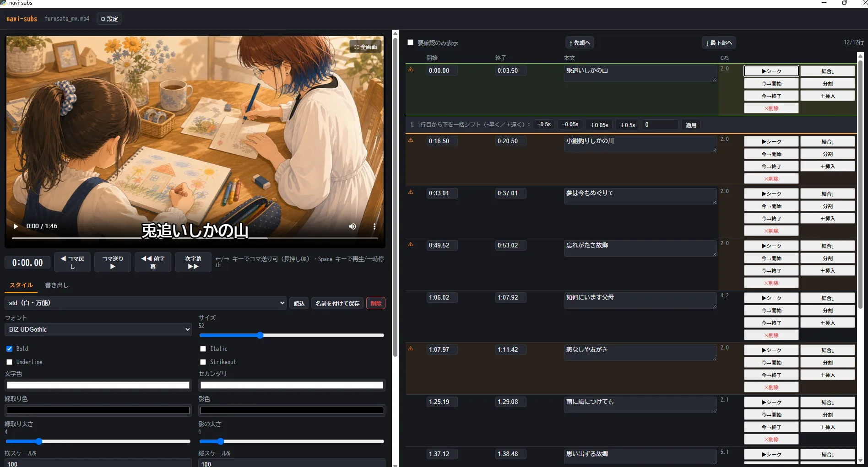
Task: Click the −0.5s shift button
Action: [x=544, y=124]
